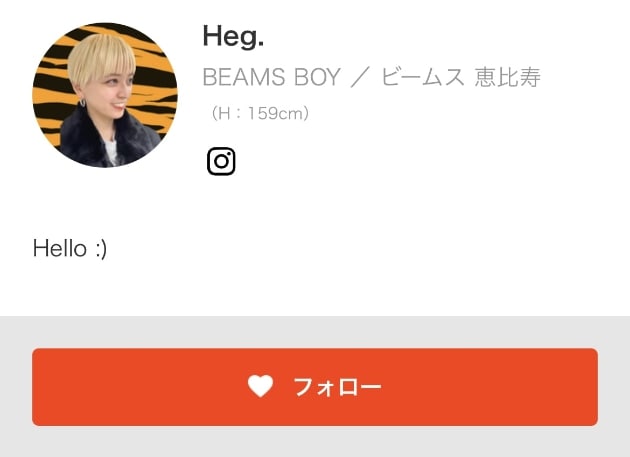Click the Heg. profile name
Viewport: 630px width, 457px height.
pos(233,37)
